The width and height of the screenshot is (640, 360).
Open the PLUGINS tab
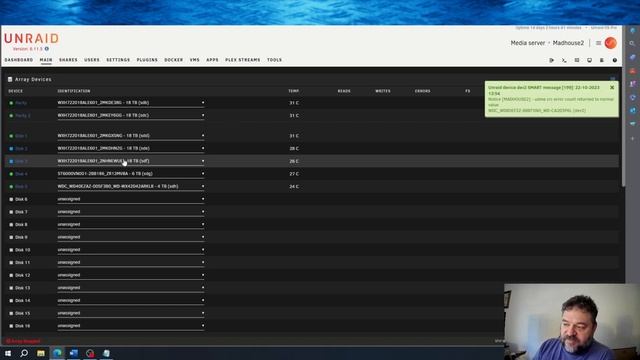coord(147,60)
